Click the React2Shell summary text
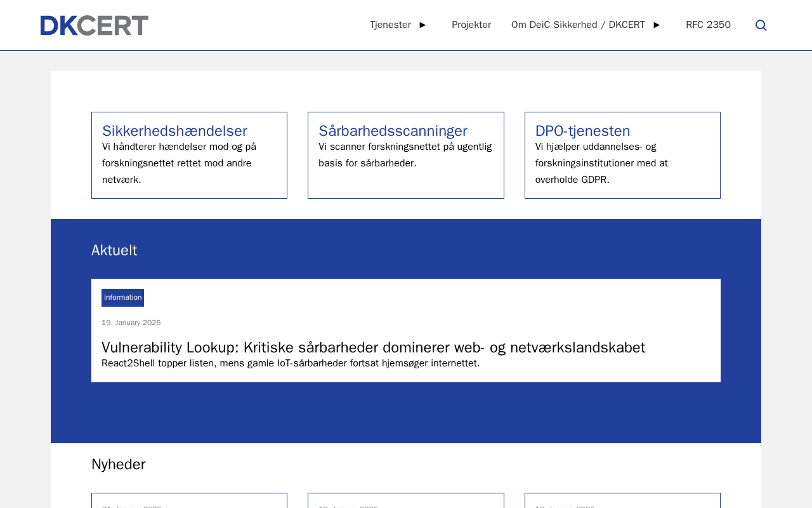Image resolution: width=812 pixels, height=508 pixels. tap(291, 363)
